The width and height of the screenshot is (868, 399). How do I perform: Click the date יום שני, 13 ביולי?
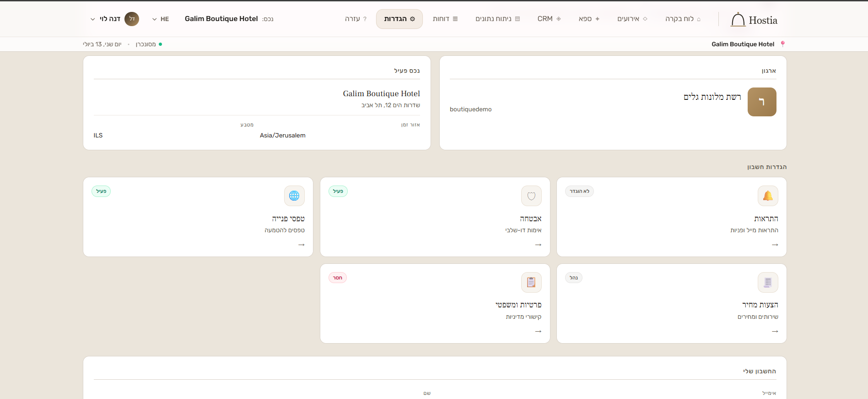click(102, 44)
